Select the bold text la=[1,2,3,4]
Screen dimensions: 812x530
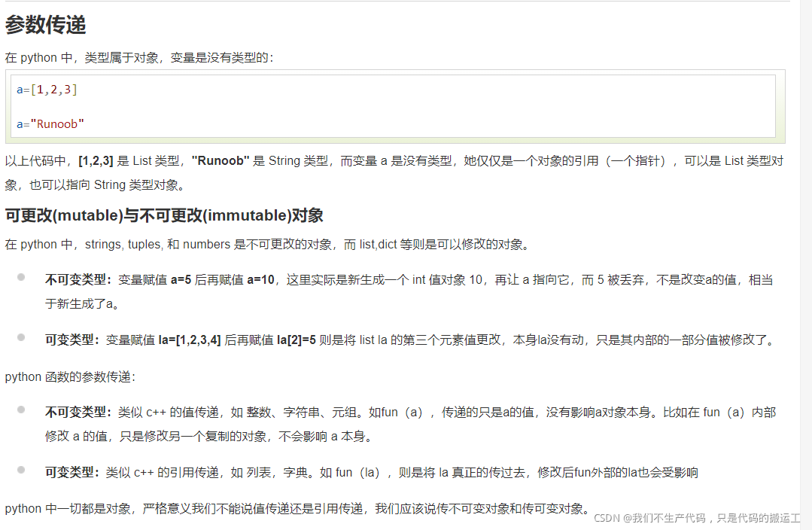coord(190,340)
